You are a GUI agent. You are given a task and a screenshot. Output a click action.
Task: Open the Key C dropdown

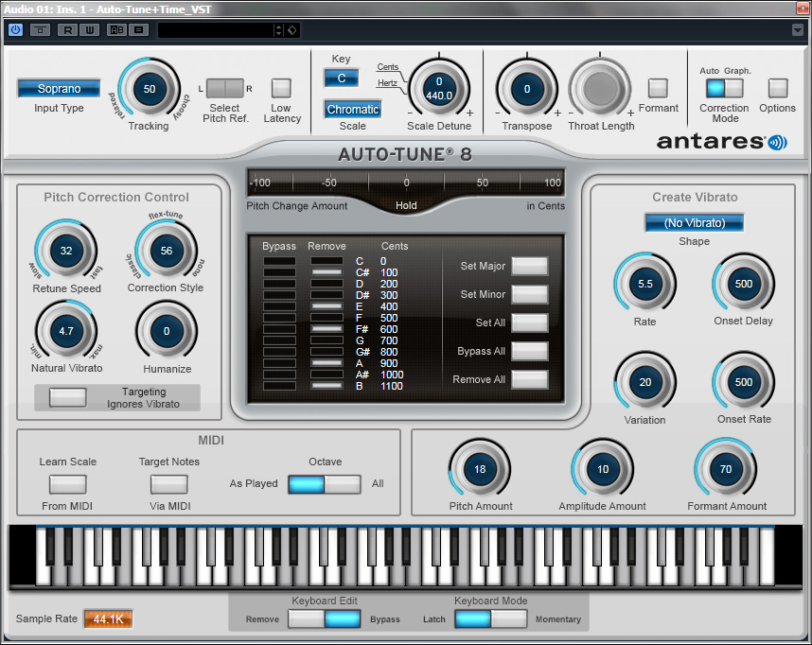point(342,78)
